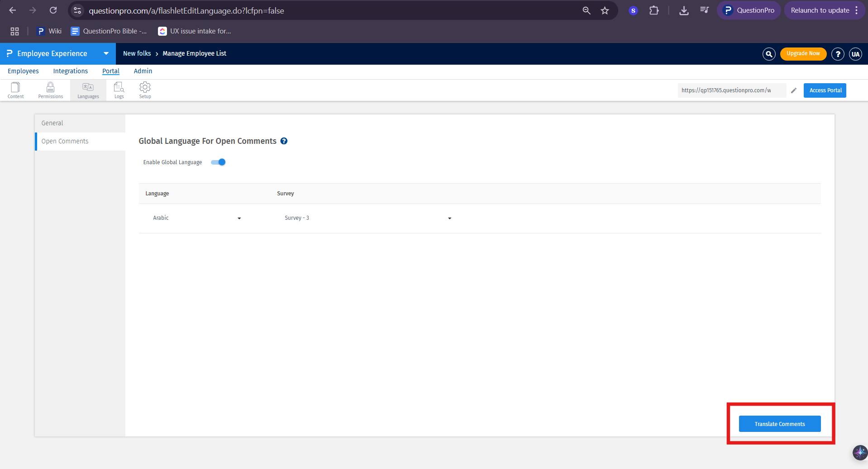Image resolution: width=868 pixels, height=469 pixels.
Task: Bookmark this page with the star icon
Action: point(605,10)
